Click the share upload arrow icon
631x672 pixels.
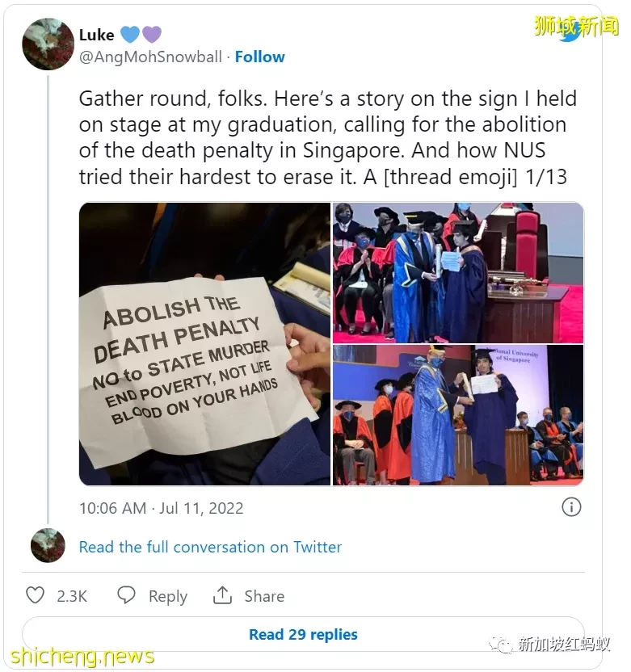pos(222,595)
